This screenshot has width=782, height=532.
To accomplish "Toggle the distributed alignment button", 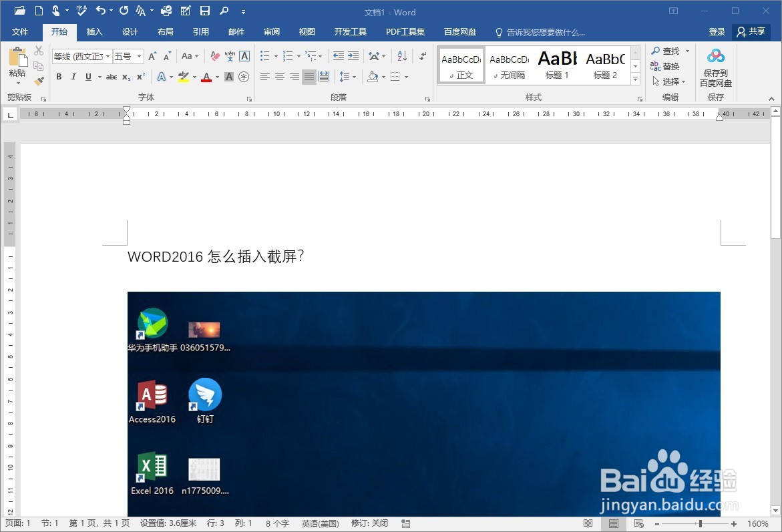I will 324,76.
